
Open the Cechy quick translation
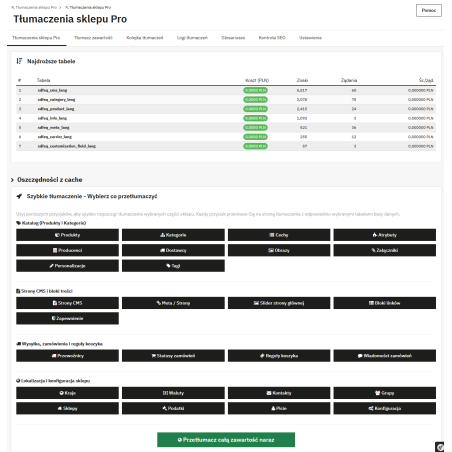click(x=279, y=235)
